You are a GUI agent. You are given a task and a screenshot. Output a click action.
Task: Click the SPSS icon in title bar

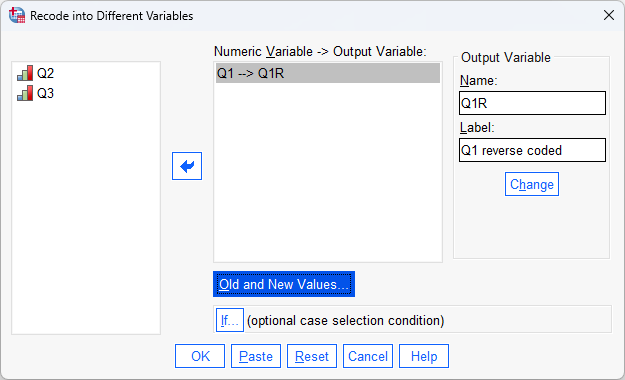pyautogui.click(x=17, y=15)
